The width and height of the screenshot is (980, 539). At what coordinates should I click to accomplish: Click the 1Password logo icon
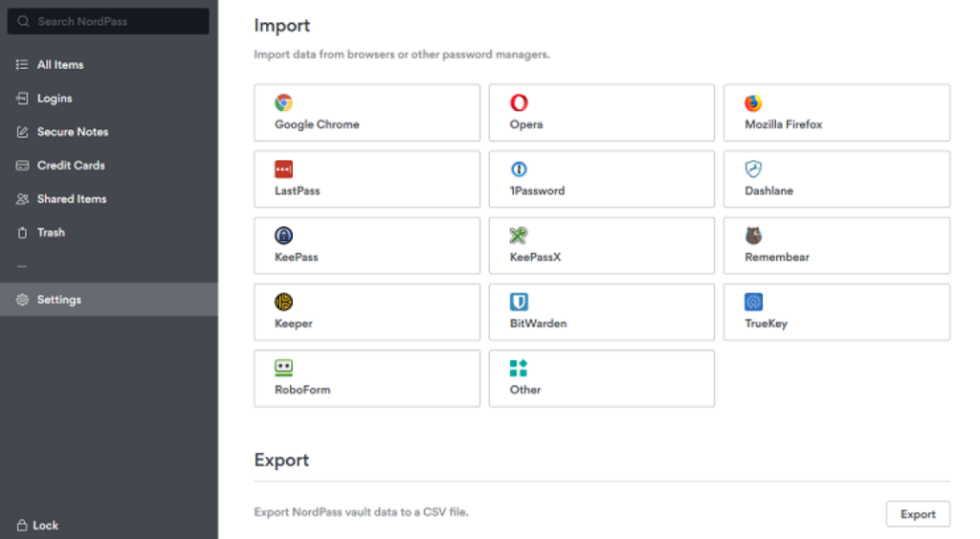[x=519, y=169]
